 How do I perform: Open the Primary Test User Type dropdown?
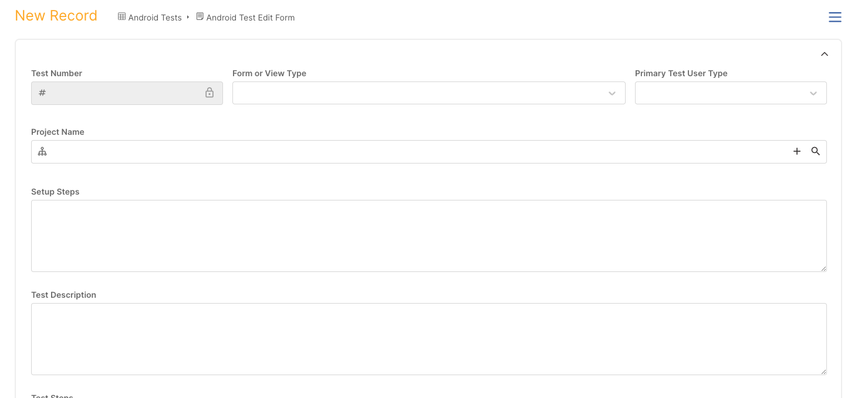click(731, 93)
